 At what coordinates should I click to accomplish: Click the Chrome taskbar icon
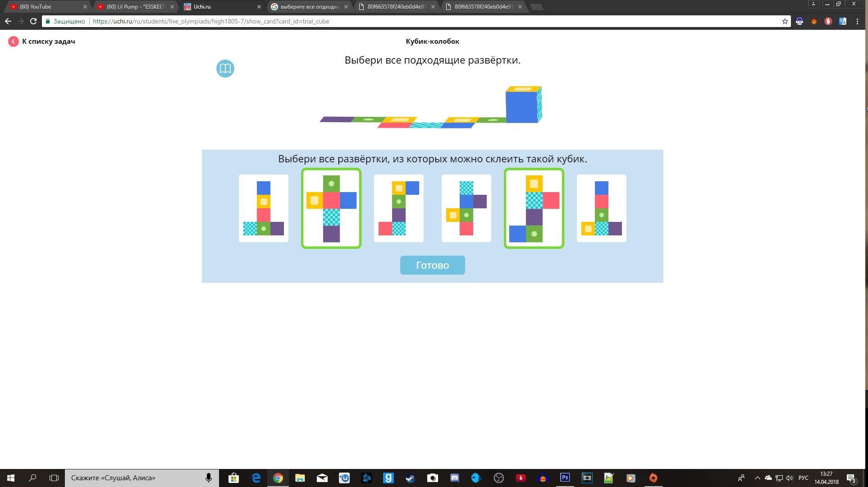[278, 478]
